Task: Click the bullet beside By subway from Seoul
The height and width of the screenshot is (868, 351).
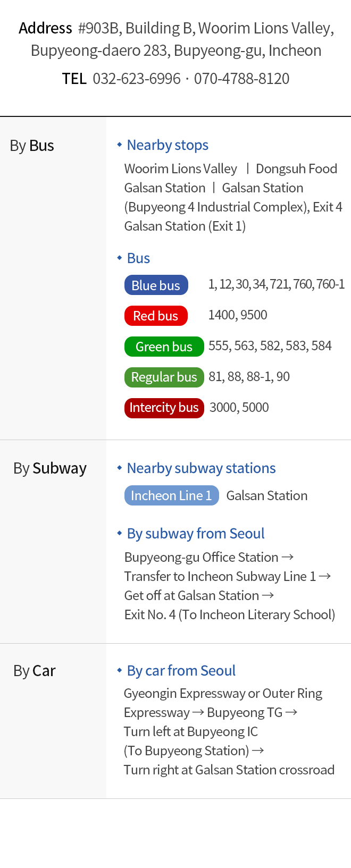Action: [x=120, y=533]
